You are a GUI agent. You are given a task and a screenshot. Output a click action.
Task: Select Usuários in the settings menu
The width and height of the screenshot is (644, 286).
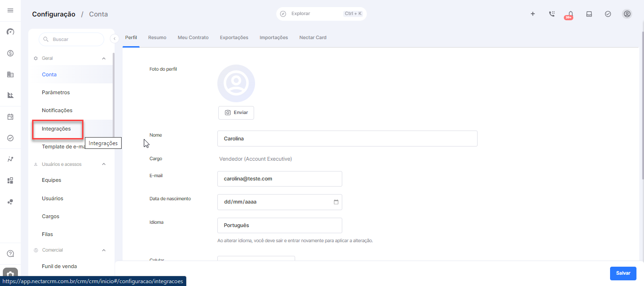pos(71,198)
